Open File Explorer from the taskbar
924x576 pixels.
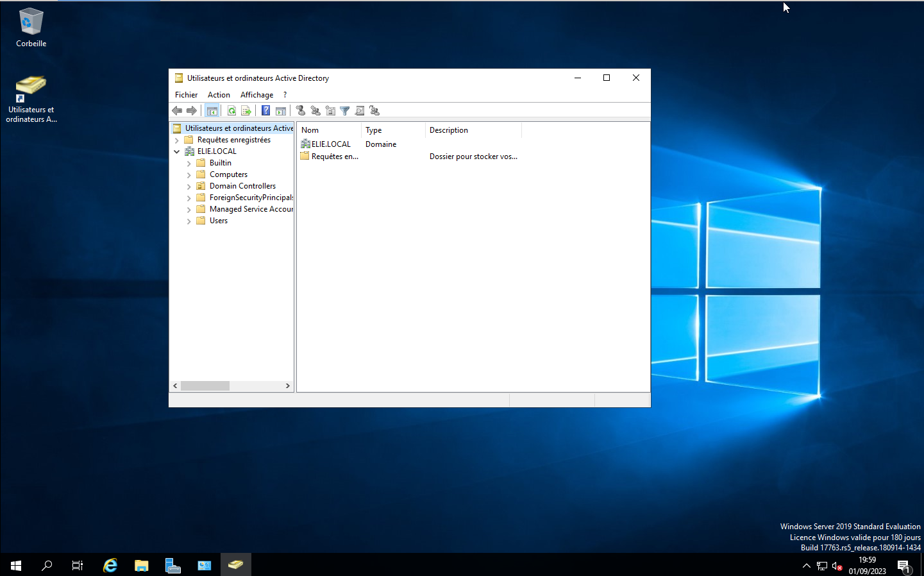(x=142, y=565)
